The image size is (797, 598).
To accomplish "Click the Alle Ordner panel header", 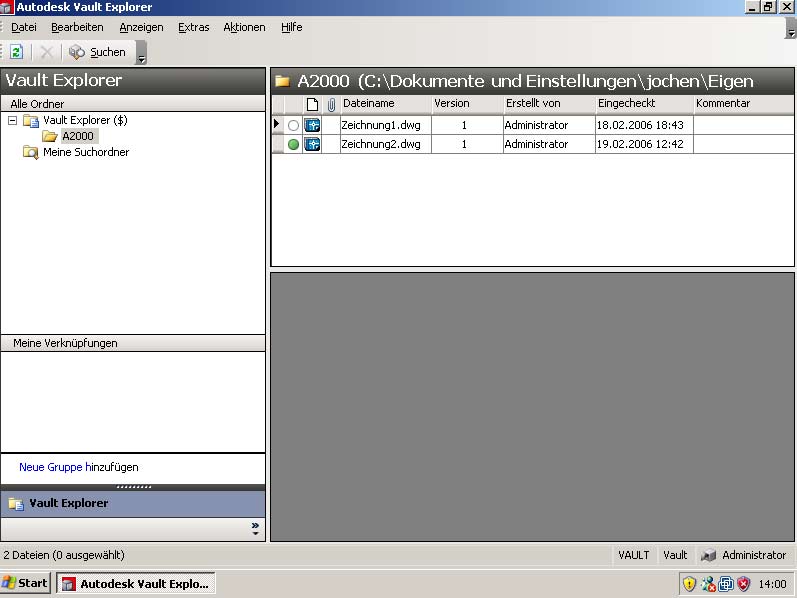I will (x=133, y=104).
